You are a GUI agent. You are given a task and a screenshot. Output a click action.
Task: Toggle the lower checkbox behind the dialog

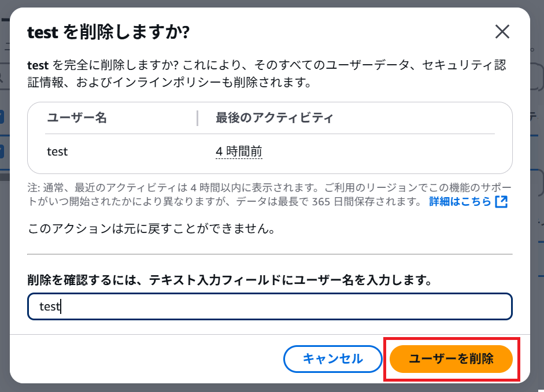pos(2,151)
